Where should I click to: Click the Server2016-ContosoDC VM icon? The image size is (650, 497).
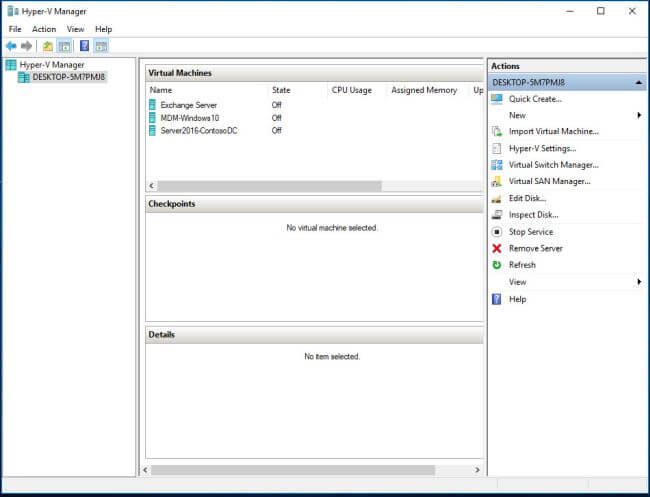pyautogui.click(x=153, y=130)
